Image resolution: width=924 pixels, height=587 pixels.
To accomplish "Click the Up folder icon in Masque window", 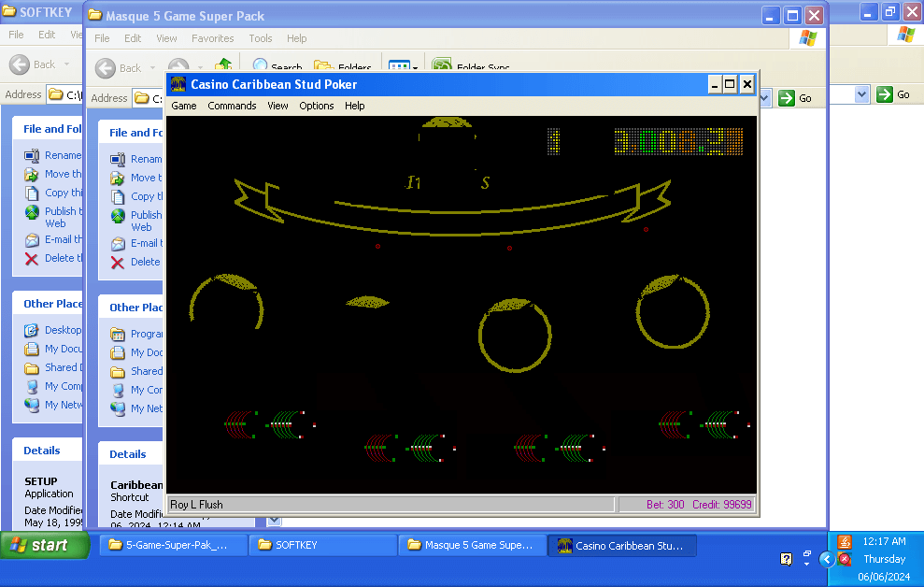I will 222,64.
